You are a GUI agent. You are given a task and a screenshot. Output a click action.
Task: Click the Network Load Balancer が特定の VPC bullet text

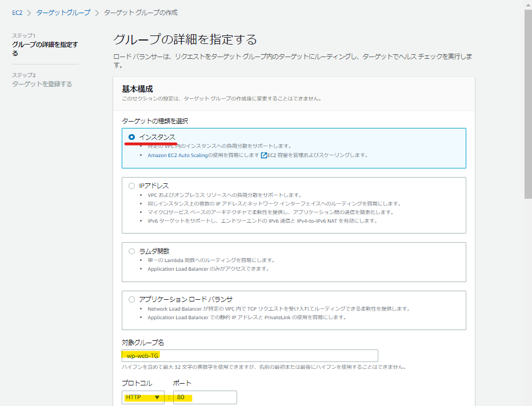coord(279,309)
